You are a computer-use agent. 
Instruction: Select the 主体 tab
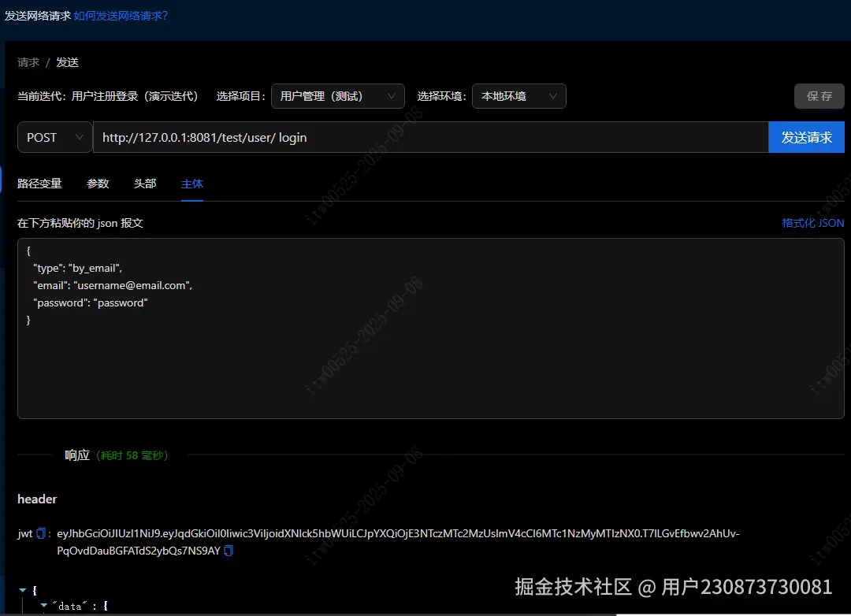192,184
